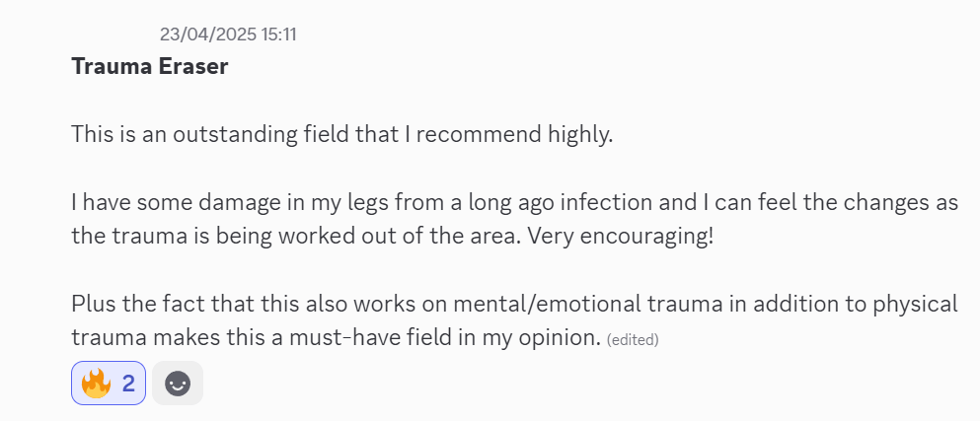Screen dimensions: 980x421
Task: Click the bold Trauma Eraser heading
Action: tap(150, 68)
